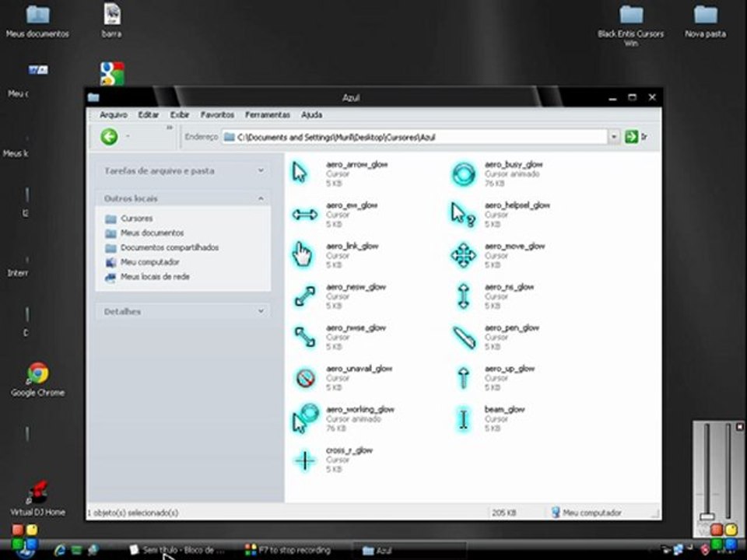
Task: Select the aero_helpsel_glow help cursor icon
Action: tap(462, 215)
